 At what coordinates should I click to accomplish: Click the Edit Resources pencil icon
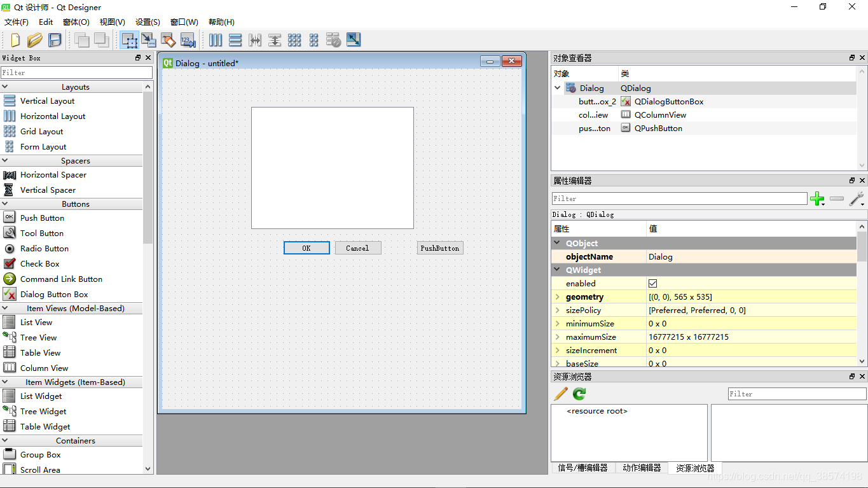(x=561, y=394)
